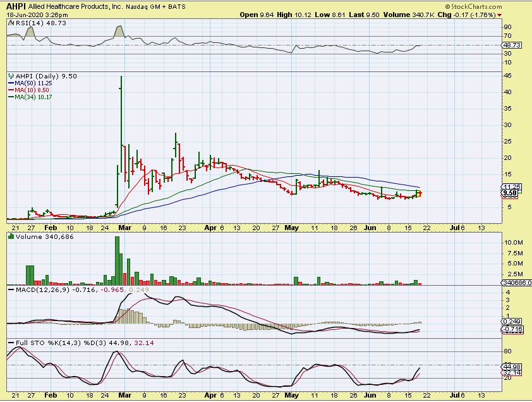Click the MA(50) price tag 11.25

(x=512, y=186)
